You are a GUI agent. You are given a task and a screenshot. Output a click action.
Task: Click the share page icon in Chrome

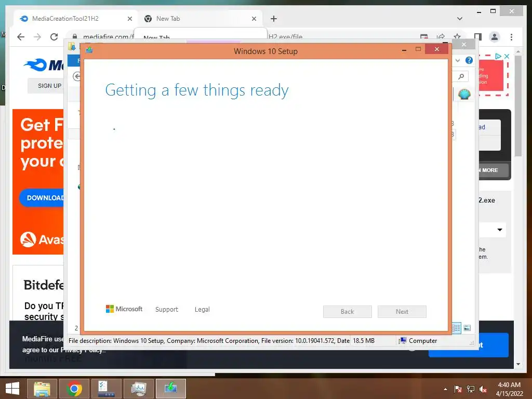click(x=441, y=37)
